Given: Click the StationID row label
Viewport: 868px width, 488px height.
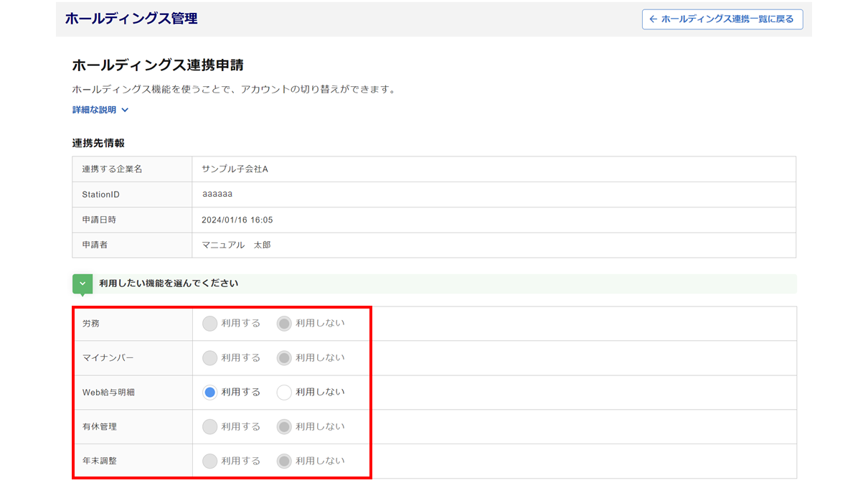Looking at the screenshot, I should pyautogui.click(x=100, y=194).
